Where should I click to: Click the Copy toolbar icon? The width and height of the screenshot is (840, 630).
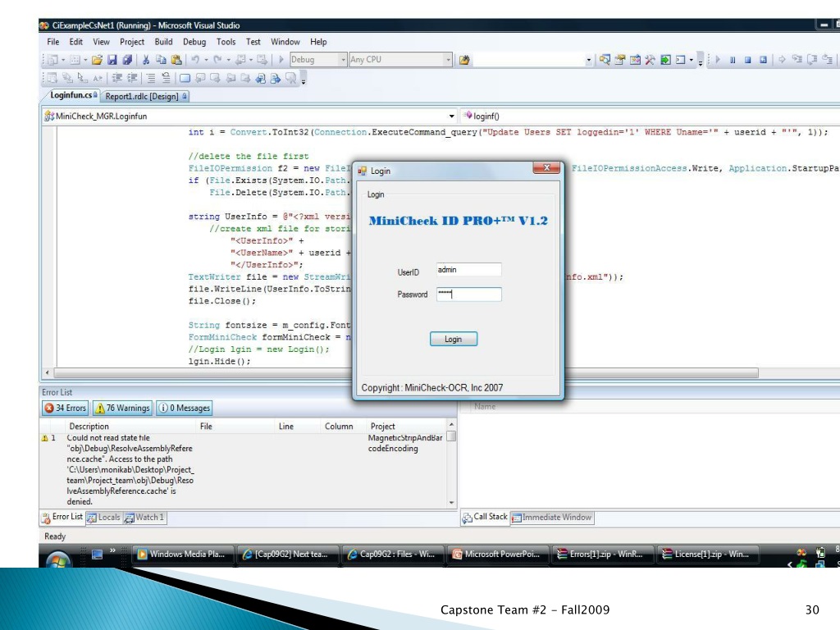click(x=161, y=60)
